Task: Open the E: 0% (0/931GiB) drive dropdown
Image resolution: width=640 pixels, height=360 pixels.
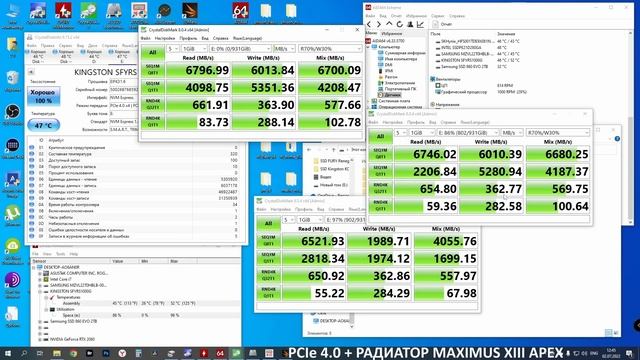Action: tap(240, 49)
